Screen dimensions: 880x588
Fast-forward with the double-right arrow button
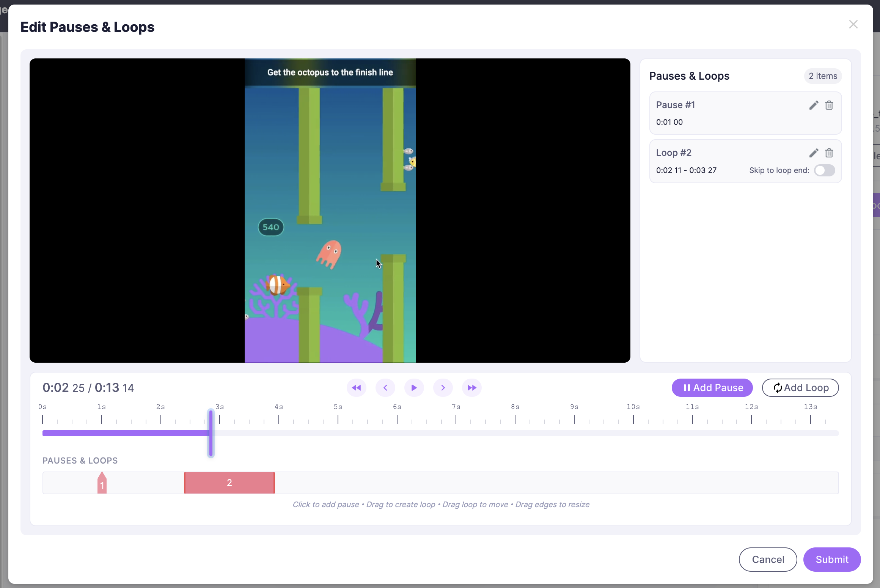[x=471, y=388]
